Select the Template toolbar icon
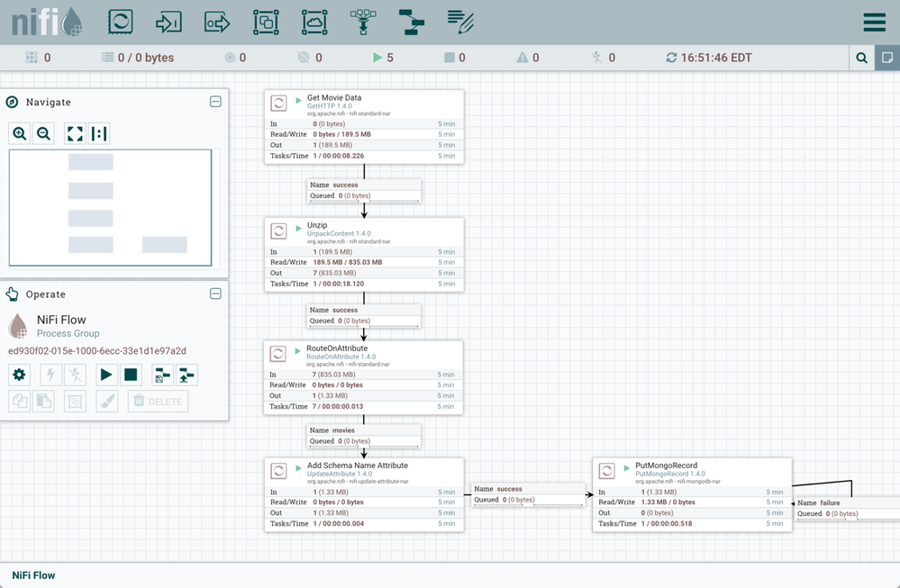900x588 pixels. [412, 23]
